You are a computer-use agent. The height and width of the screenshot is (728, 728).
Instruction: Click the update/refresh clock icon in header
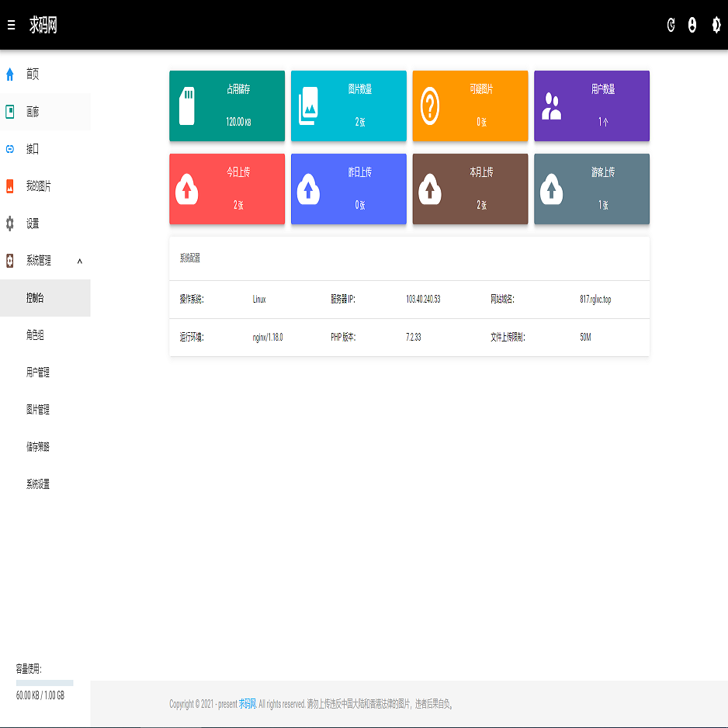point(671,26)
